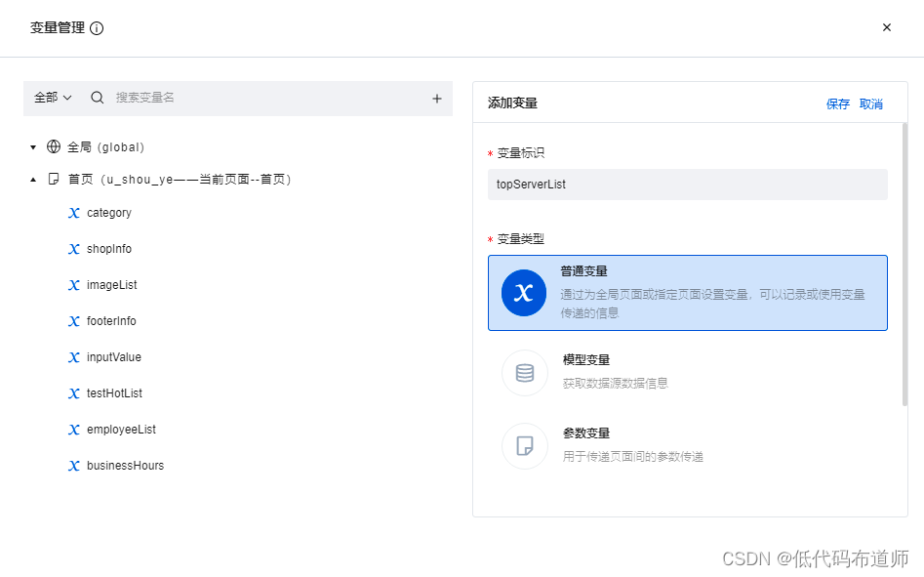Image resolution: width=924 pixels, height=577 pixels.
Task: Click the x icon beside footerInfo
Action: click(x=73, y=321)
